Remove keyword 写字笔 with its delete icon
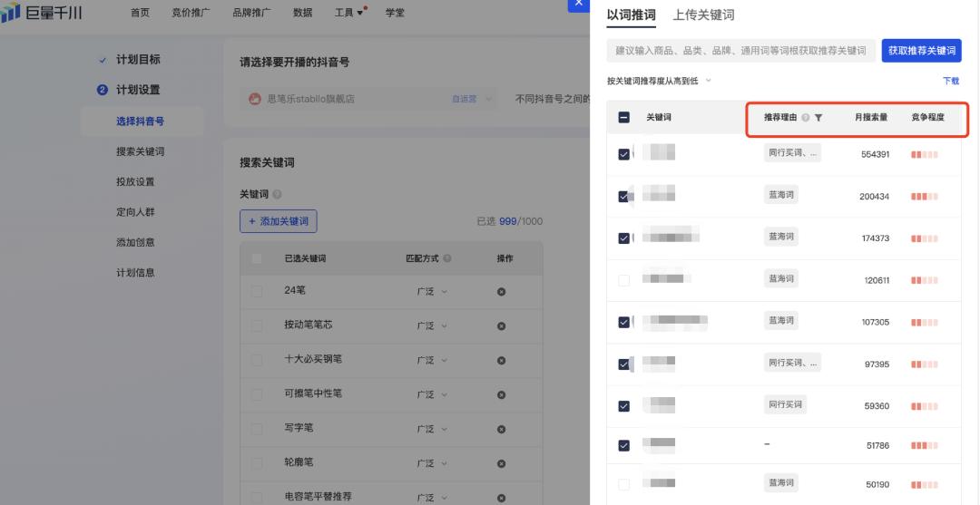Image resolution: width=980 pixels, height=505 pixels. coord(501,429)
